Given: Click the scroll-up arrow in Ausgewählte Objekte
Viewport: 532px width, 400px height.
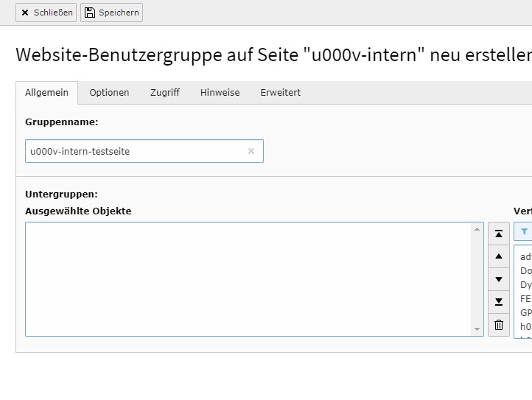Looking at the screenshot, I should pos(477,231).
